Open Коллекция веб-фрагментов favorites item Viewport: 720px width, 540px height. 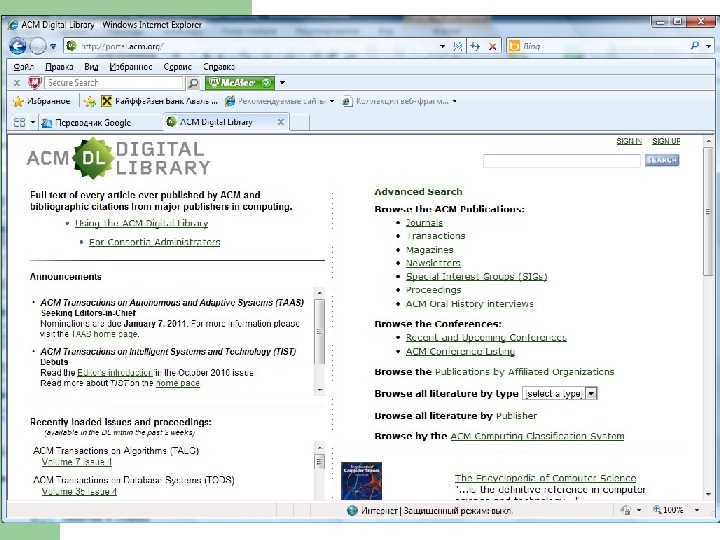(399, 101)
